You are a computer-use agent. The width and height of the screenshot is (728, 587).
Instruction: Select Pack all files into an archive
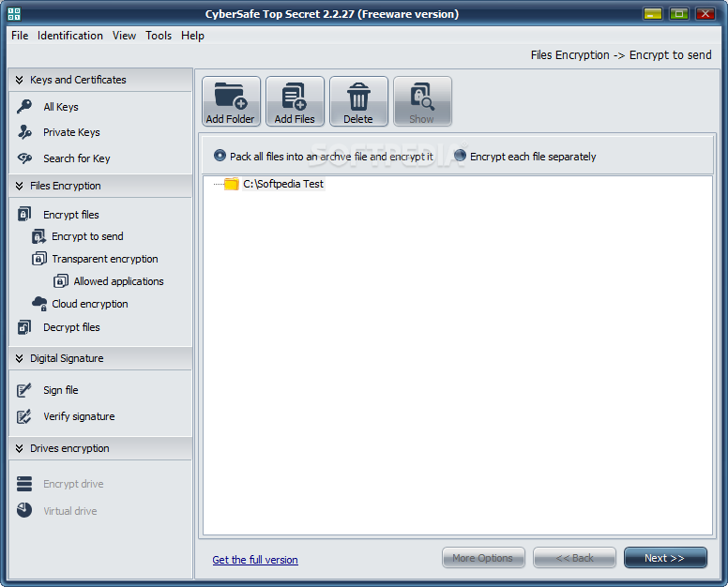point(220,156)
